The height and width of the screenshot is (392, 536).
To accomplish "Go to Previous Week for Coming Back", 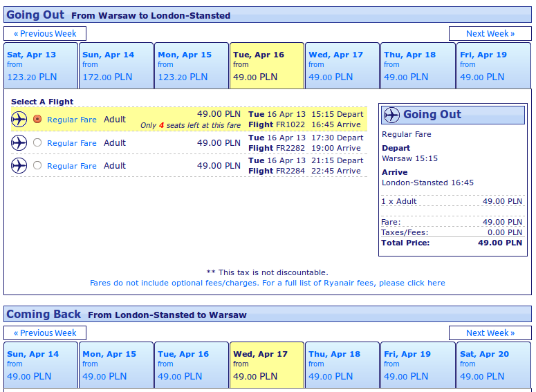I will 45,333.
